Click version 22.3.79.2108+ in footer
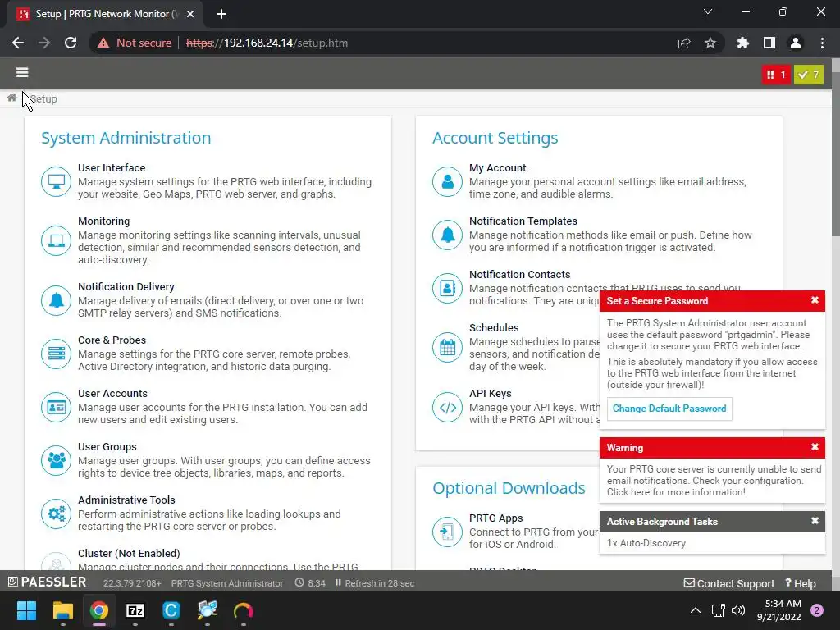 pos(132,583)
